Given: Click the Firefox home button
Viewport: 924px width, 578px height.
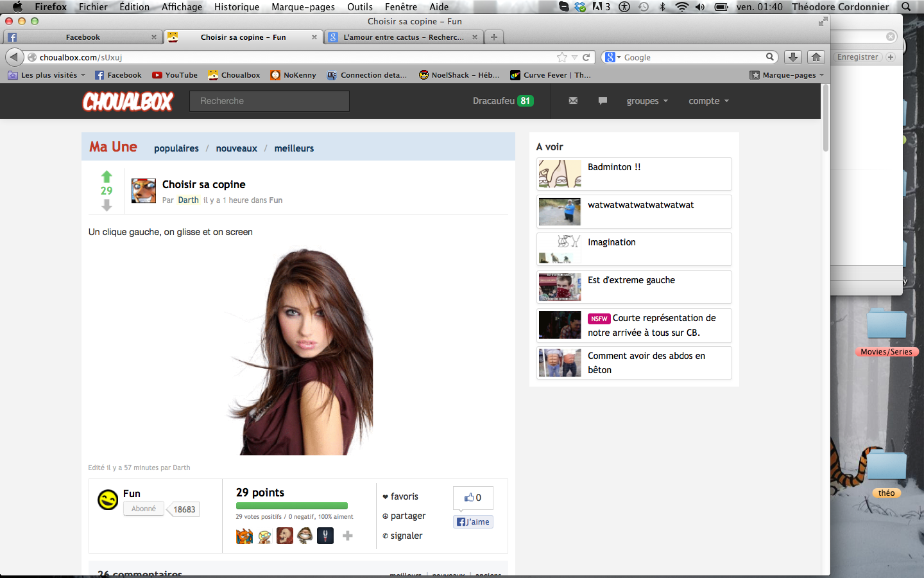Looking at the screenshot, I should click(816, 57).
